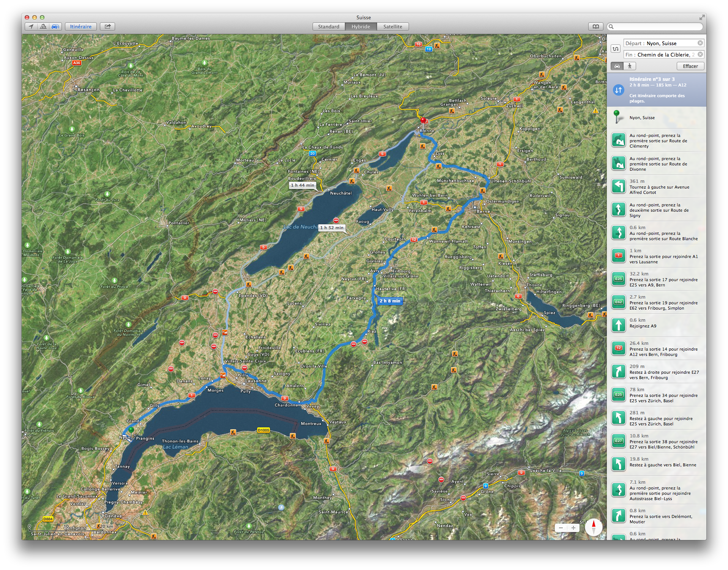The width and height of the screenshot is (728, 570).
Task: Click the compass to reset north
Action: click(594, 527)
